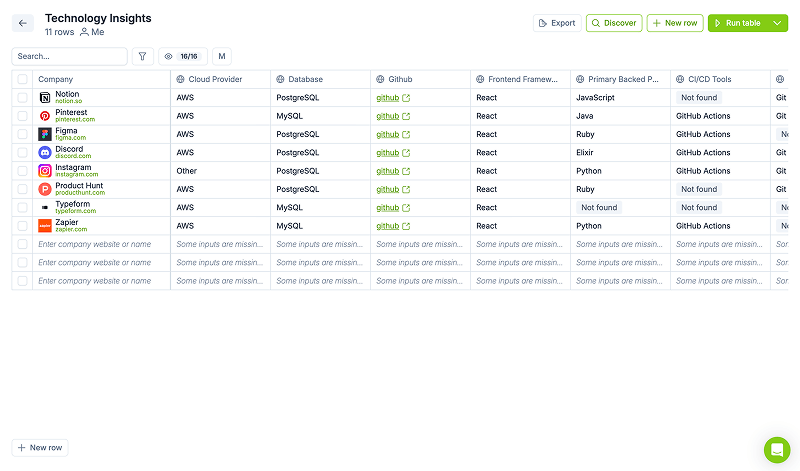Click the Zapier company logo

point(45,226)
